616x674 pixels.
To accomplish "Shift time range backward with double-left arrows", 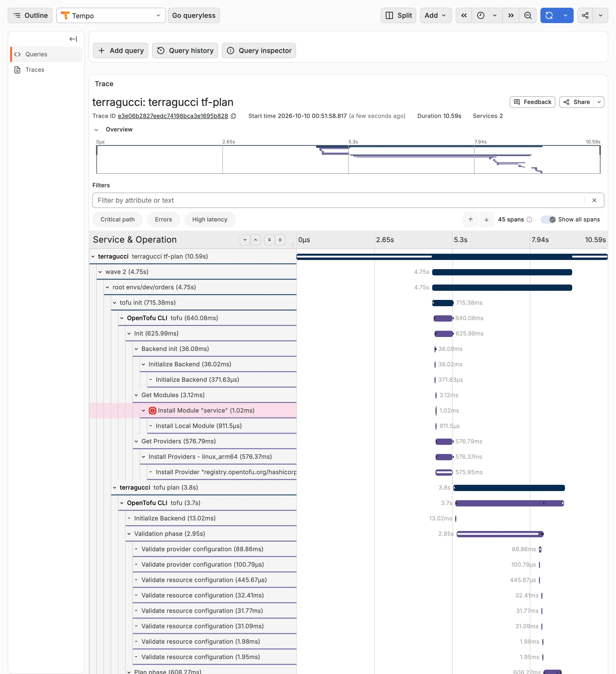I will pos(464,15).
